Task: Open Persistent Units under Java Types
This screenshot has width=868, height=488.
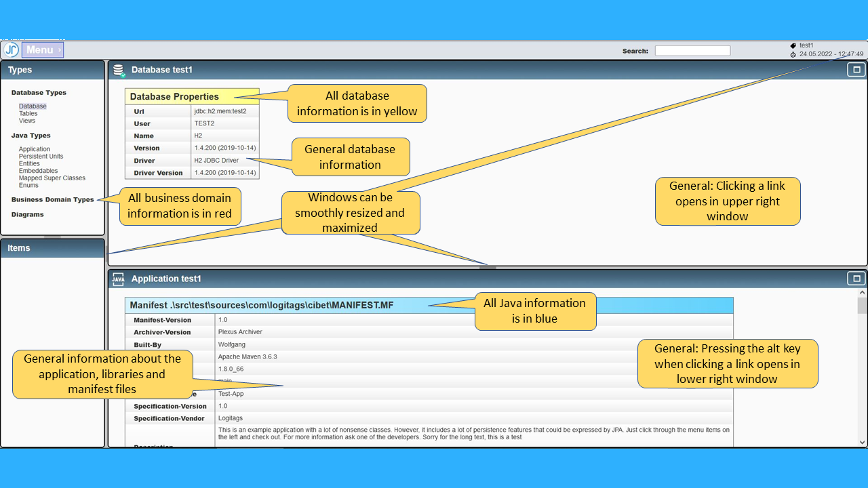Action: coord(41,157)
